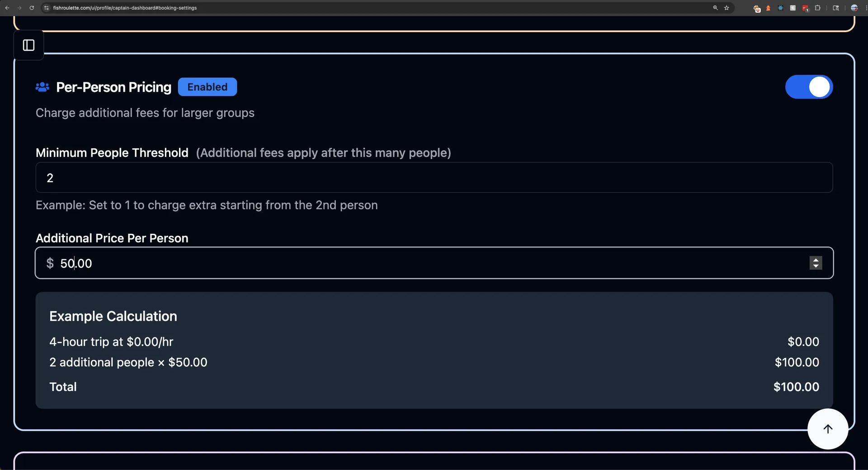868x470 pixels.
Task: Open the fire hydrant extension icon
Action: pos(769,8)
